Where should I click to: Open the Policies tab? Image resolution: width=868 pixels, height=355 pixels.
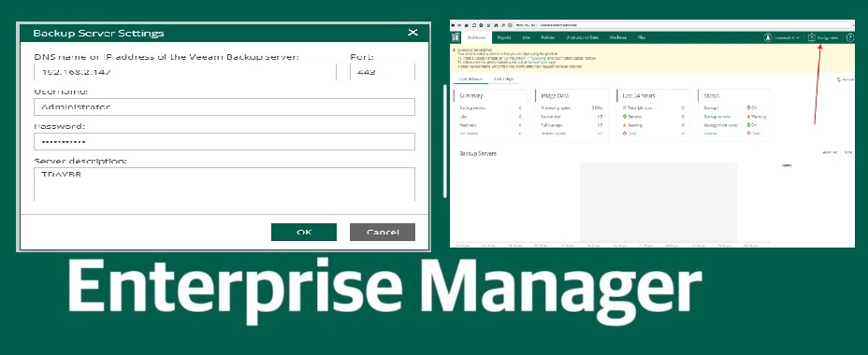[x=548, y=37]
